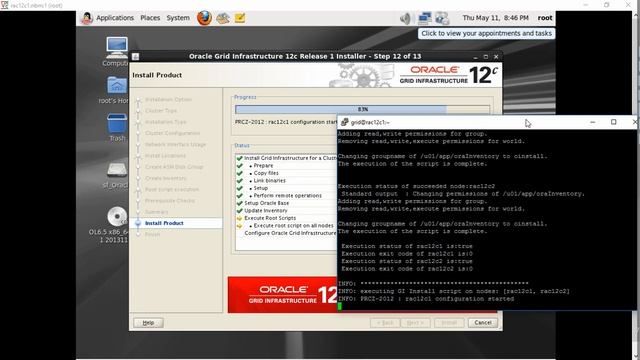
Task: Click the in-progress arrow beside Execute Root Scripts
Action: (240, 218)
